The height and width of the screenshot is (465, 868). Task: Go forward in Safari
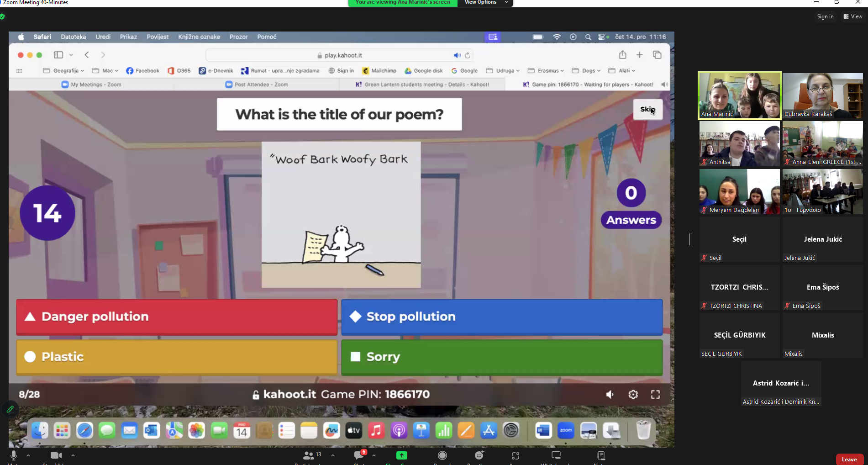103,55
